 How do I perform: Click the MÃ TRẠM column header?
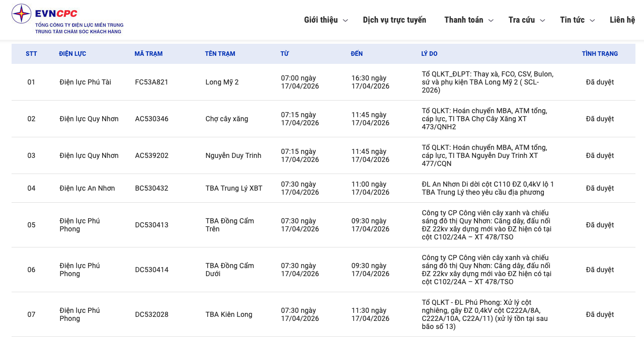tap(148, 54)
